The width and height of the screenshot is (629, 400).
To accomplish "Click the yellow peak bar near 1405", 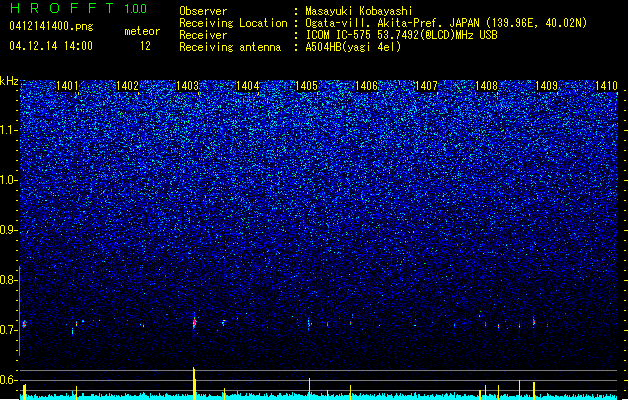I will pyautogui.click(x=309, y=388).
